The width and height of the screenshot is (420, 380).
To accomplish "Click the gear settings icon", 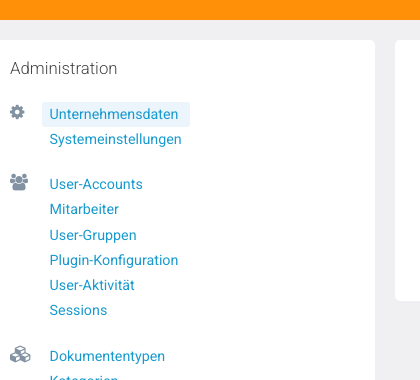I will tap(17, 112).
